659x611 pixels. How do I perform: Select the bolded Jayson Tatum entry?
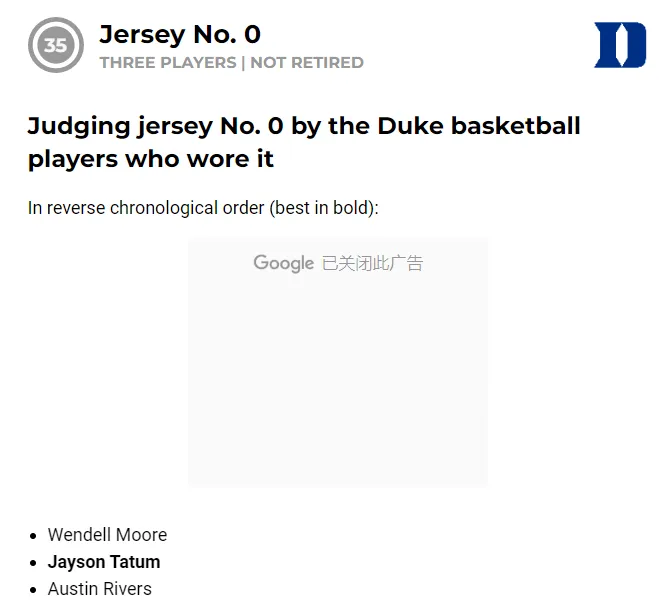[x=104, y=562]
